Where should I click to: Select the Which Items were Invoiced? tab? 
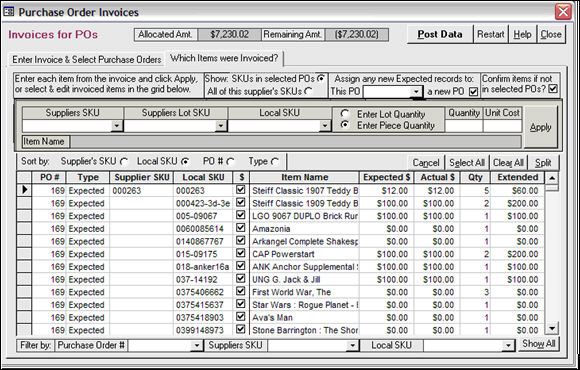pyautogui.click(x=224, y=58)
